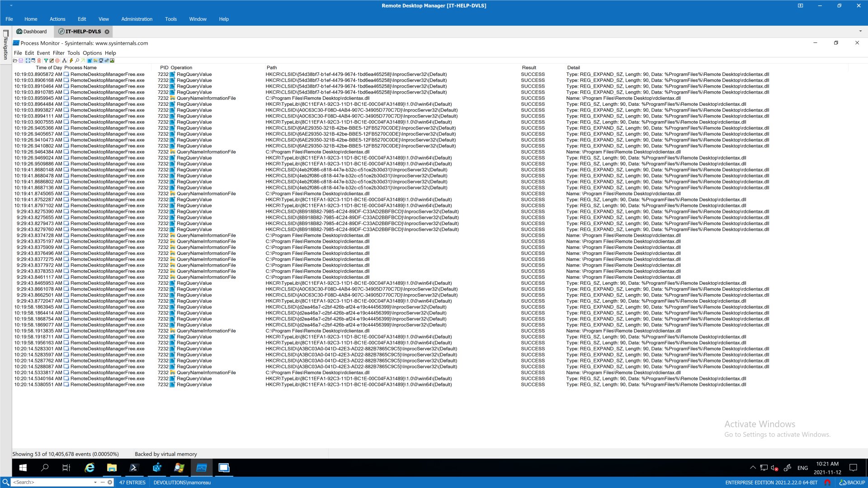The height and width of the screenshot is (488, 868).
Task: Open the tab list dropdown at far right
Action: [x=860, y=31]
